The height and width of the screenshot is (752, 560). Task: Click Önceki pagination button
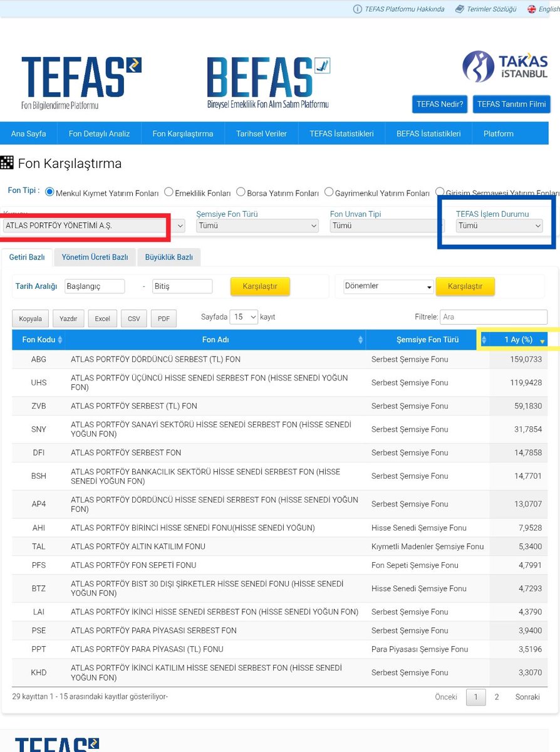[446, 697]
